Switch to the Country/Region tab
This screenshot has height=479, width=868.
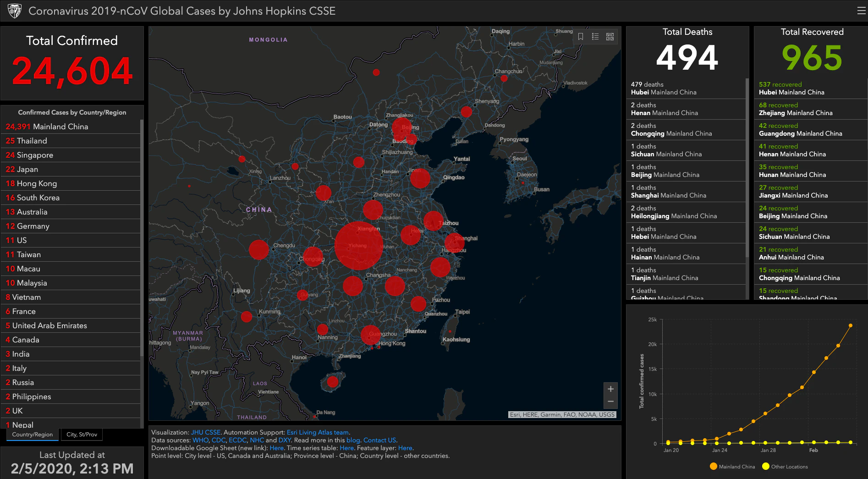pos(33,435)
